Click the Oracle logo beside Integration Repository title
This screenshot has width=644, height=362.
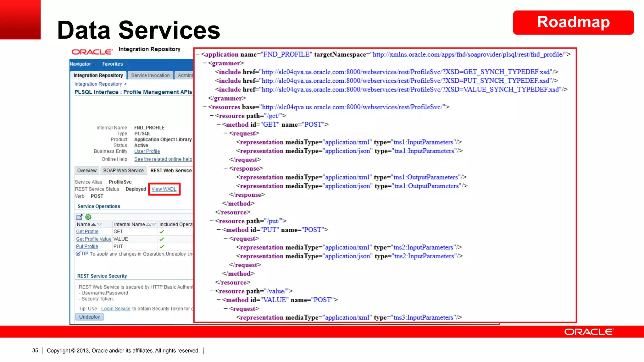(92, 52)
